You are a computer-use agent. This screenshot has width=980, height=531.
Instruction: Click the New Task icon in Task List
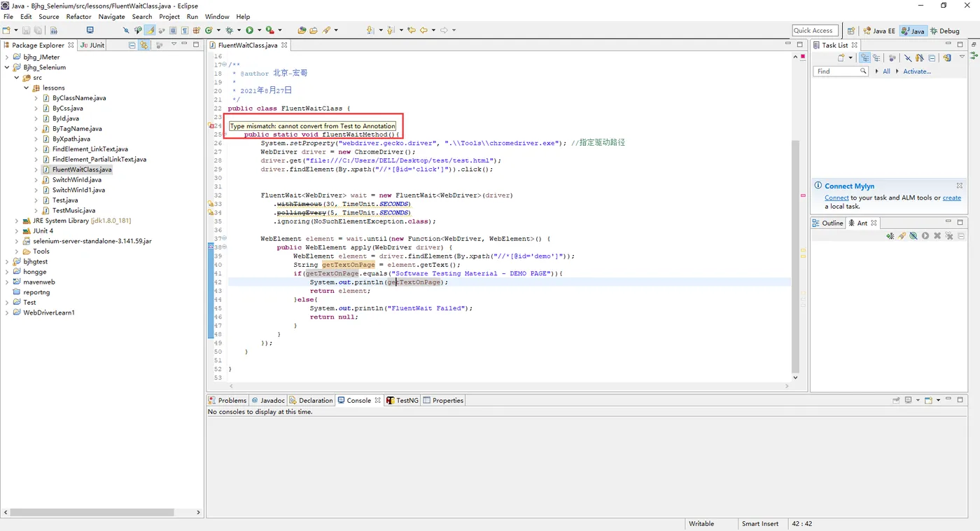tap(841, 58)
